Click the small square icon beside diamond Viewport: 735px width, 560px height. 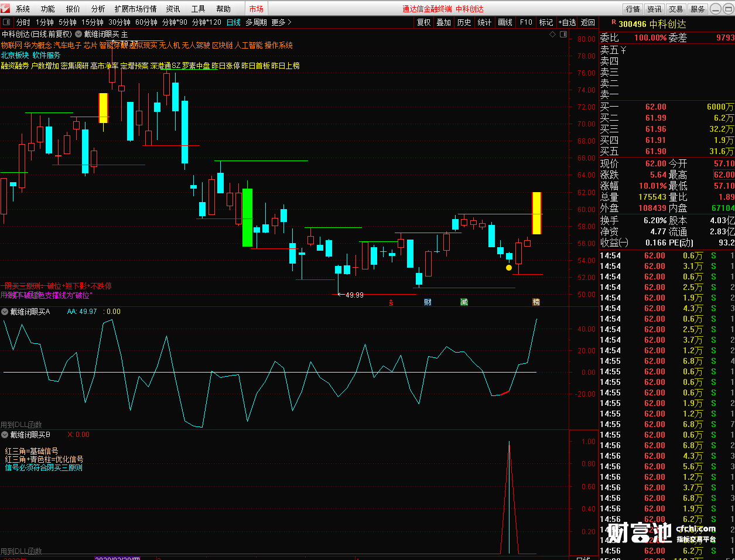point(563,34)
